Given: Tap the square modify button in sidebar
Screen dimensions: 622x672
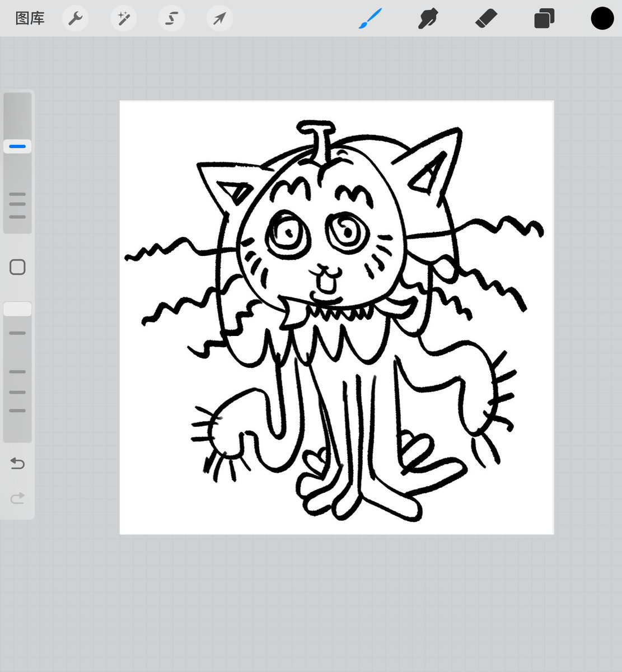Looking at the screenshot, I should (17, 267).
